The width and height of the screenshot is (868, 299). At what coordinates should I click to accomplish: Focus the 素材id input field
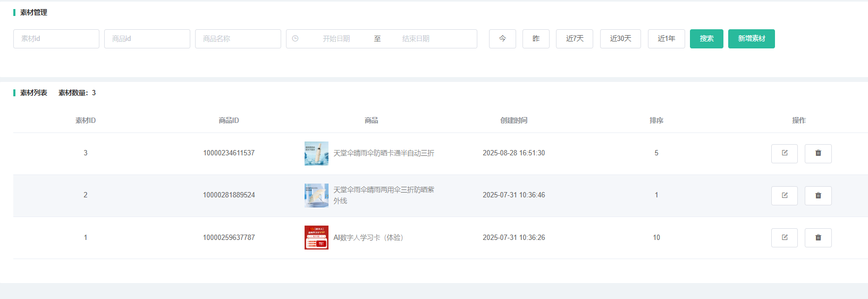(56, 39)
